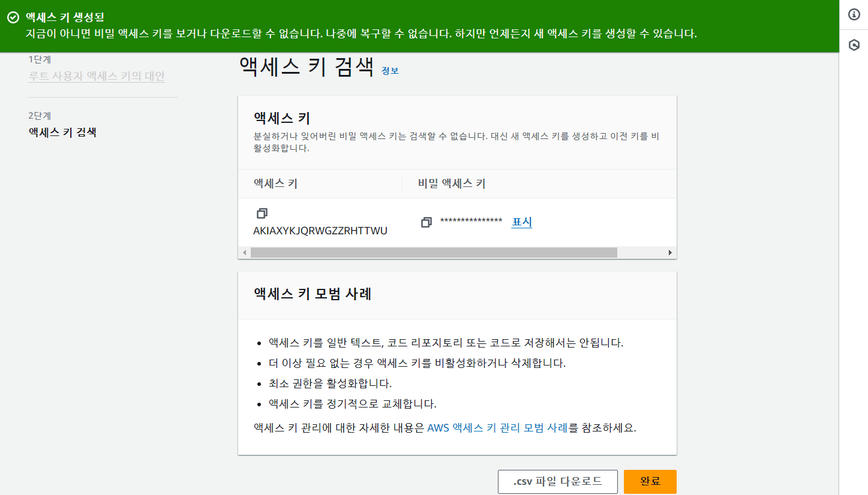Click the 완료 button
Image resolution: width=868 pixels, height=495 pixels.
(650, 481)
